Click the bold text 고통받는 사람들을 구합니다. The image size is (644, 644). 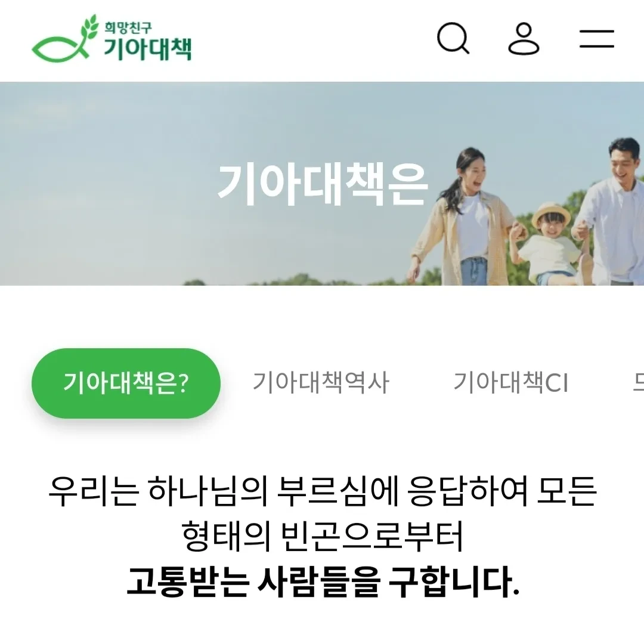(x=323, y=581)
